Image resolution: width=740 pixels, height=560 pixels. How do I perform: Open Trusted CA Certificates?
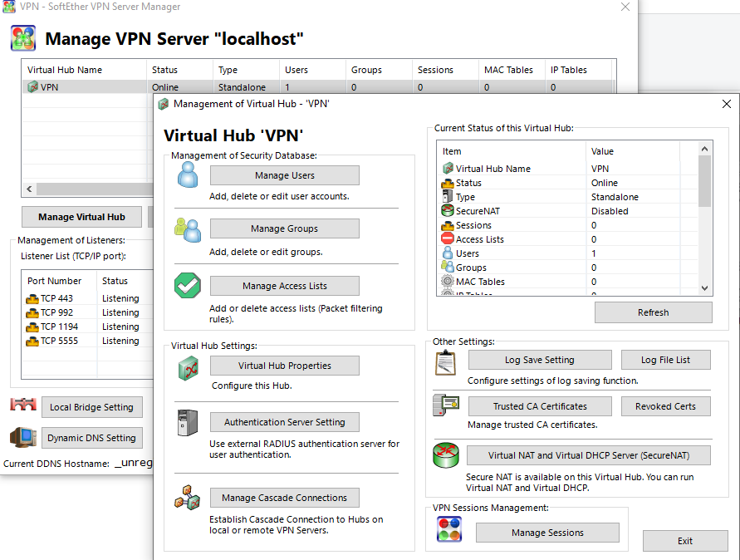[x=540, y=406]
